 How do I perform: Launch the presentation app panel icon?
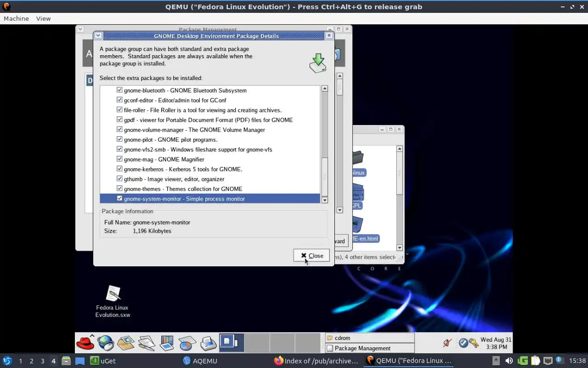coord(167,343)
